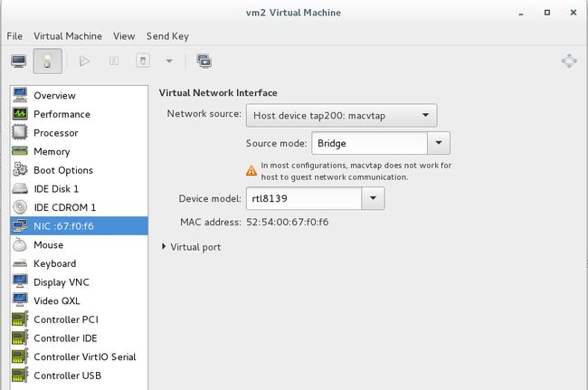Click the fullscreen icon in toolbar

[569, 61]
